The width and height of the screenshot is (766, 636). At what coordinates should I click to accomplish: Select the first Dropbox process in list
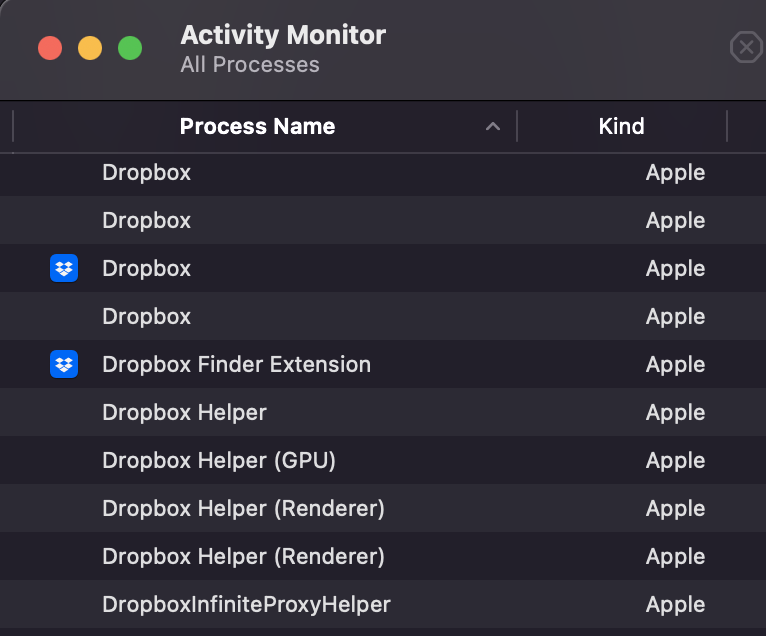coord(146,172)
